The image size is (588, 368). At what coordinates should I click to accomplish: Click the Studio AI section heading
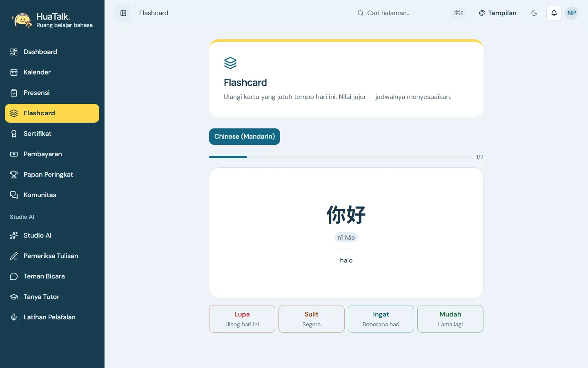coord(22,217)
